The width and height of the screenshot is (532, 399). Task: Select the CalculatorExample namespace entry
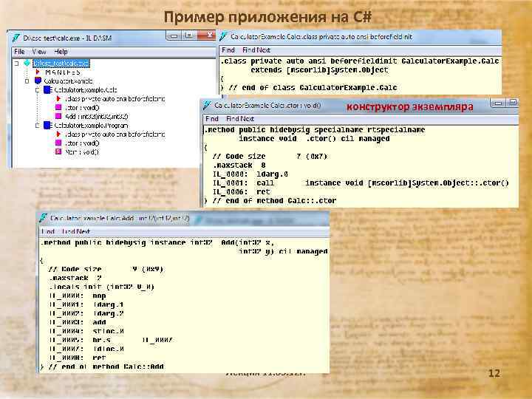click(x=68, y=81)
